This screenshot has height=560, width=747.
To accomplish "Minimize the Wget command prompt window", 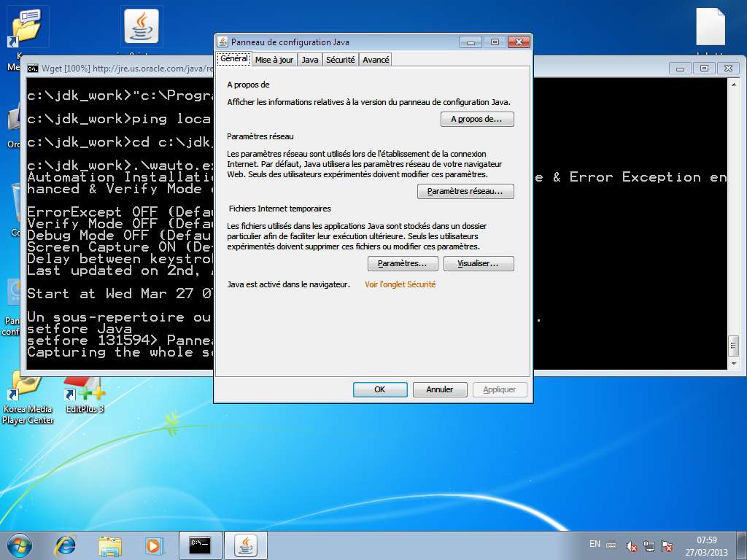I will tap(681, 69).
